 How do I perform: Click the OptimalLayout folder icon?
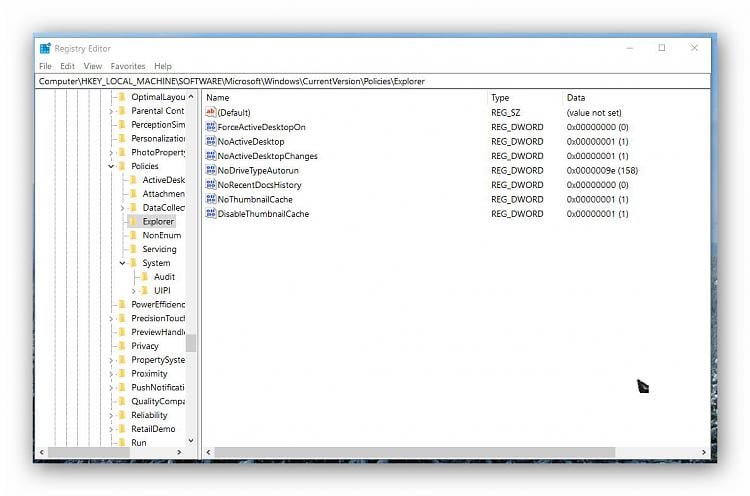122,97
